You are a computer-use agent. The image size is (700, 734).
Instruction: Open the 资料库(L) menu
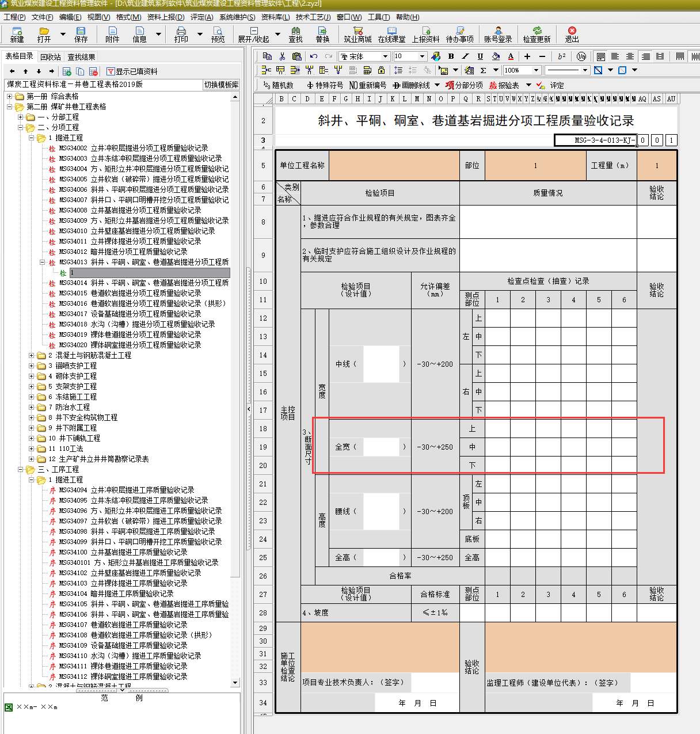(276, 17)
